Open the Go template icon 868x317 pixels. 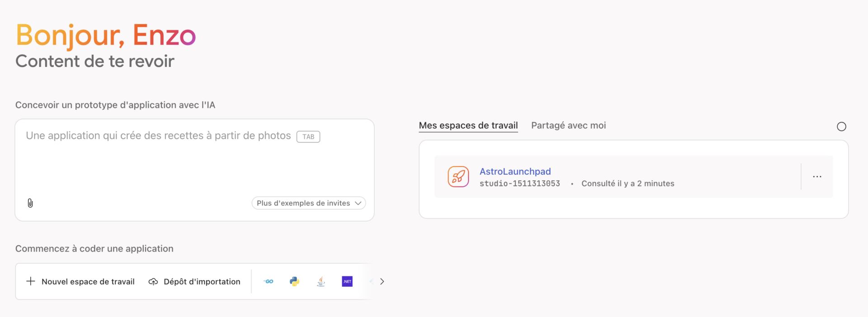click(x=269, y=281)
